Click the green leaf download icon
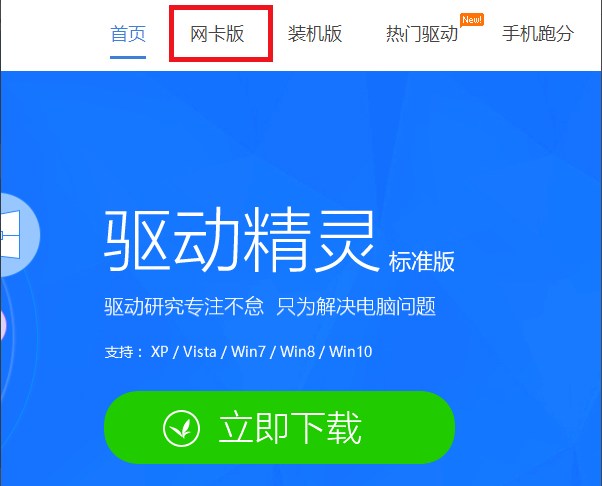This screenshot has width=602, height=486. (x=181, y=428)
